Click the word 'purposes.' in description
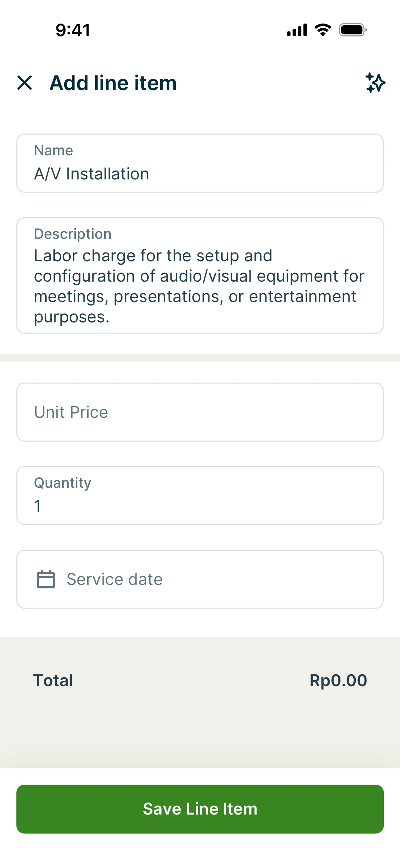 coord(72,317)
